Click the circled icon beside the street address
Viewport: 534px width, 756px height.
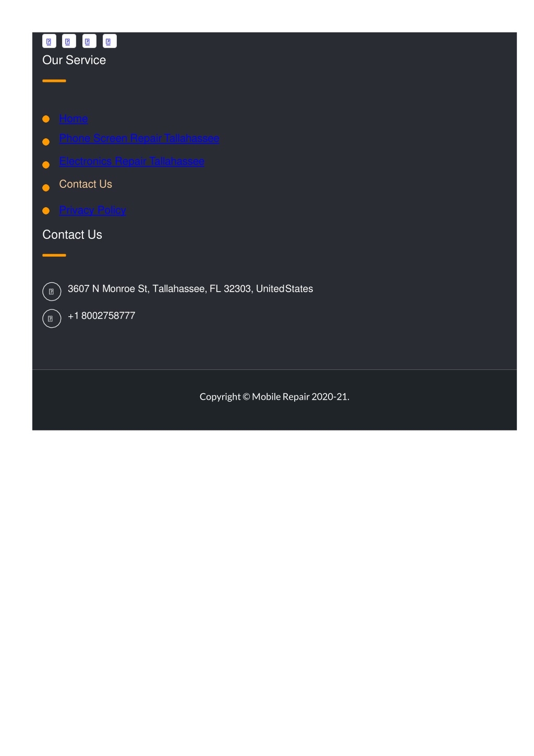click(x=52, y=292)
